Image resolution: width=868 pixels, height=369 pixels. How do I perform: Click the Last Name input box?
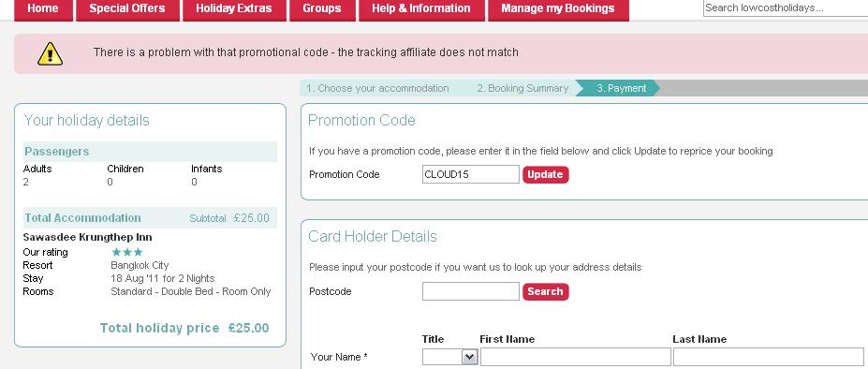point(769,357)
